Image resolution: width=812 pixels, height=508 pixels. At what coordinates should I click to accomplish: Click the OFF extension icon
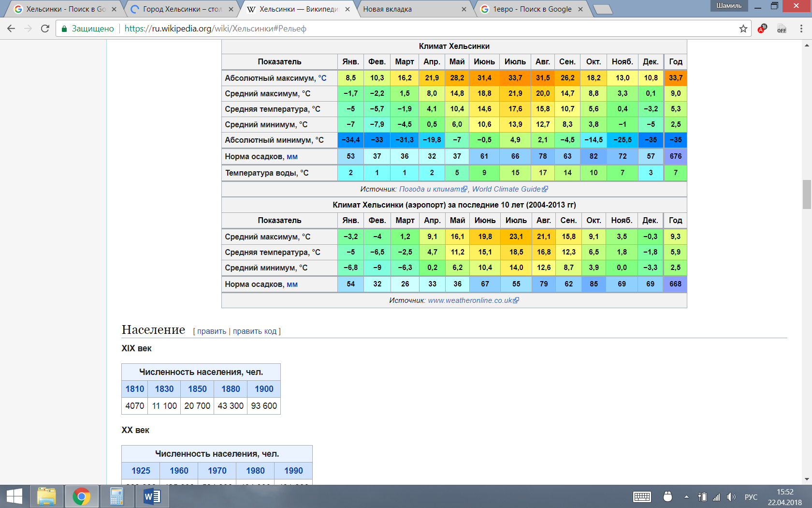click(x=782, y=29)
